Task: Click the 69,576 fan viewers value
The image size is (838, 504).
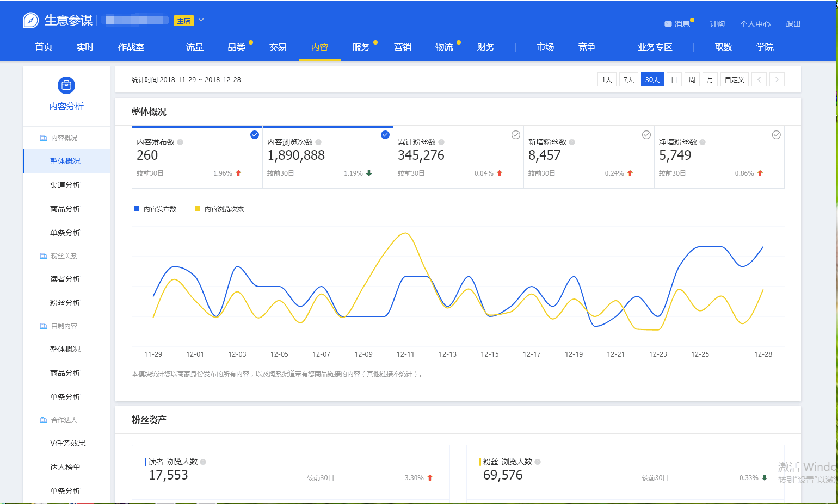Action: (503, 475)
